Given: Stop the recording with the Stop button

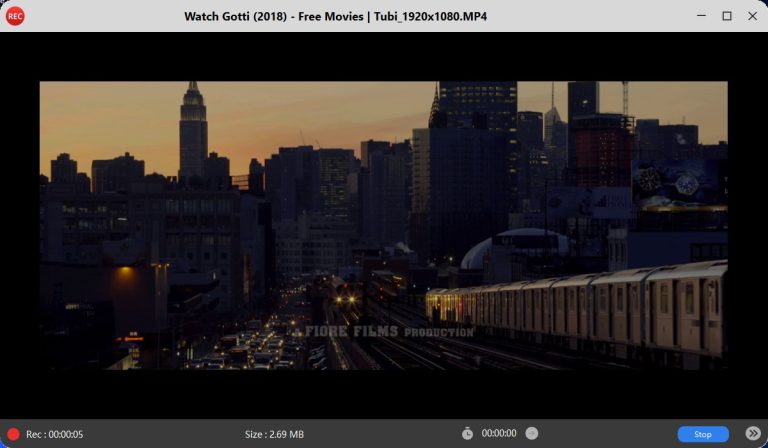Looking at the screenshot, I should point(702,434).
